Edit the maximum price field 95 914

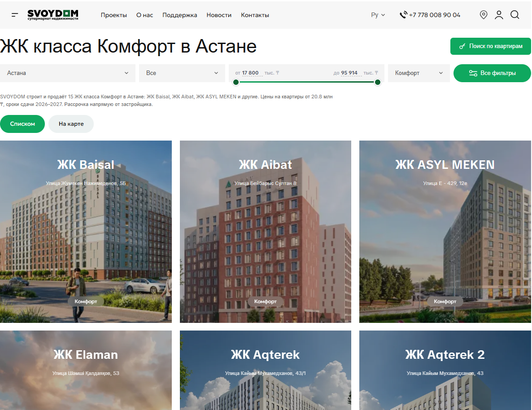pyautogui.click(x=351, y=73)
